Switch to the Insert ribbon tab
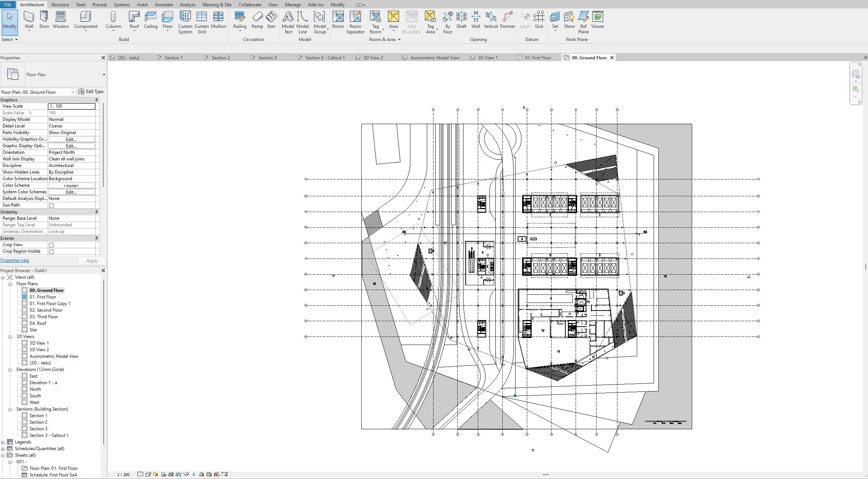The width and height of the screenshot is (868, 479). click(x=142, y=4)
